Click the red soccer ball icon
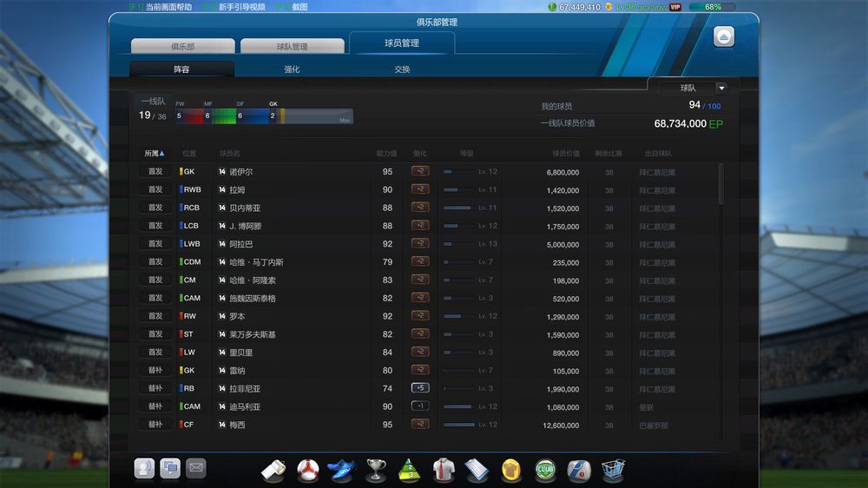 [x=308, y=471]
